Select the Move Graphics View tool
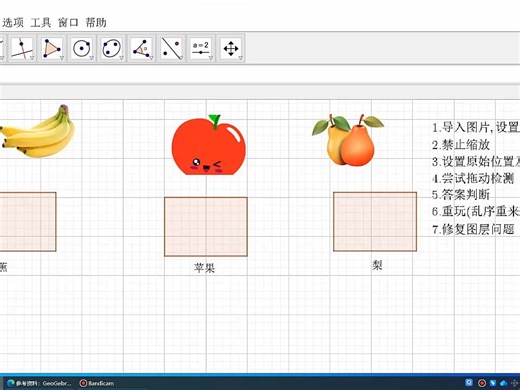Screen dimensions: 520x390 [231, 48]
